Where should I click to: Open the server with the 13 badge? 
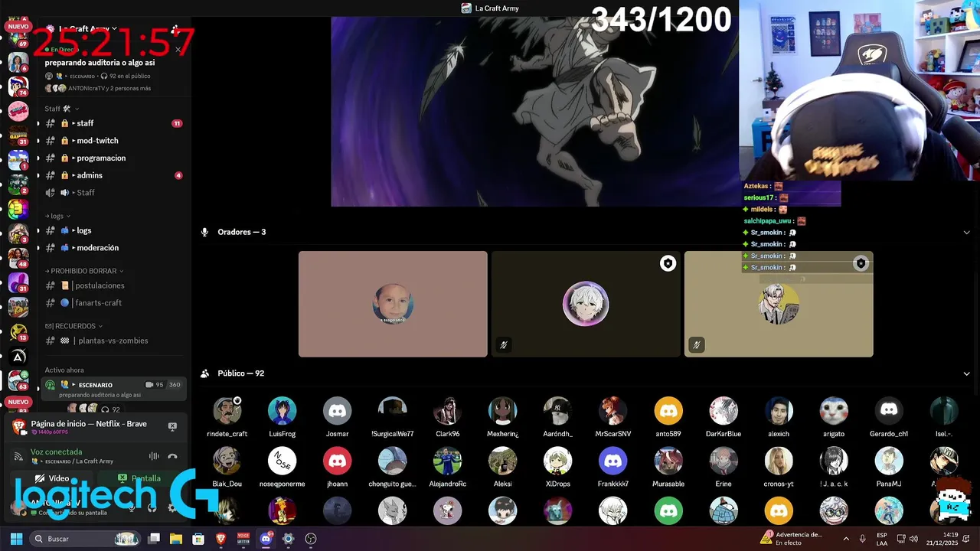click(18, 331)
